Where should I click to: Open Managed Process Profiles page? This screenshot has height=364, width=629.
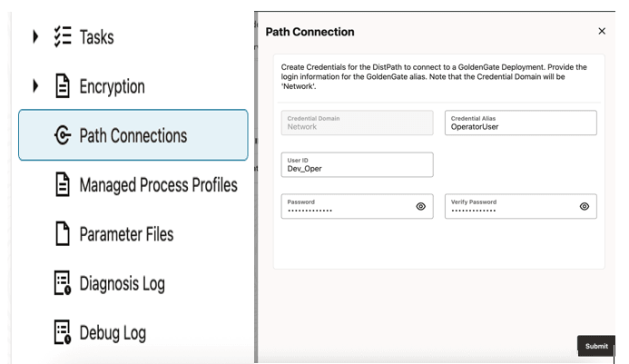158,185
